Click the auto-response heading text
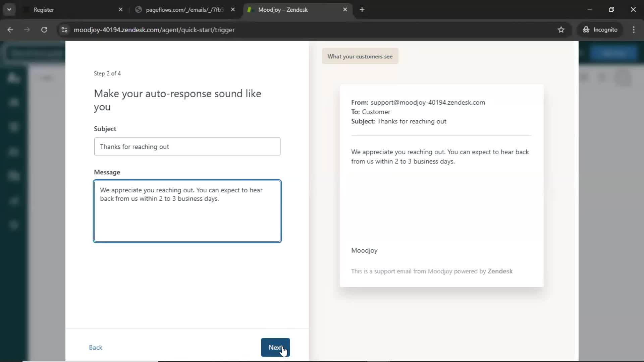This screenshot has height=362, width=644. (177, 100)
